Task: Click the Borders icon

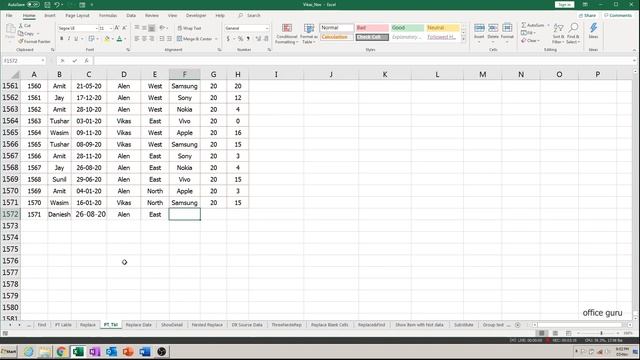Action: pos(91,39)
